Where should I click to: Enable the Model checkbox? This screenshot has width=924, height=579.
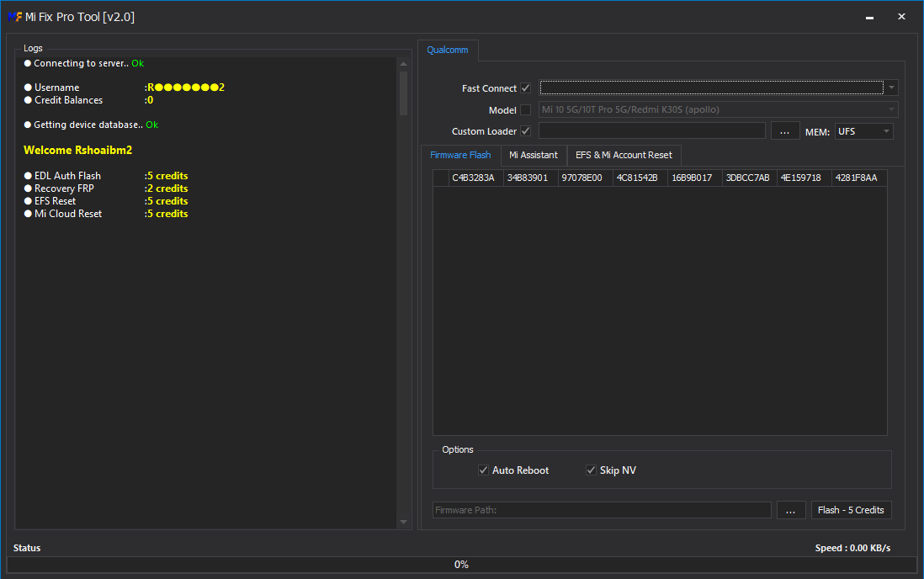point(526,110)
